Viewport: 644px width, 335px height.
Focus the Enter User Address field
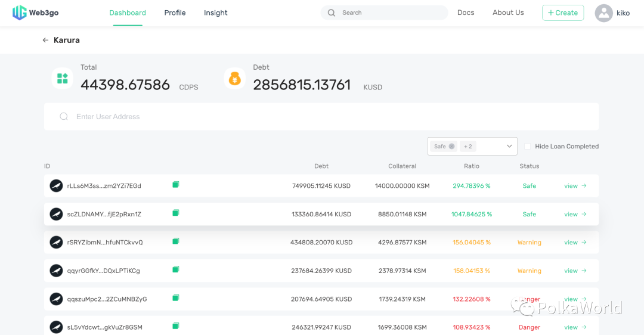(x=321, y=117)
